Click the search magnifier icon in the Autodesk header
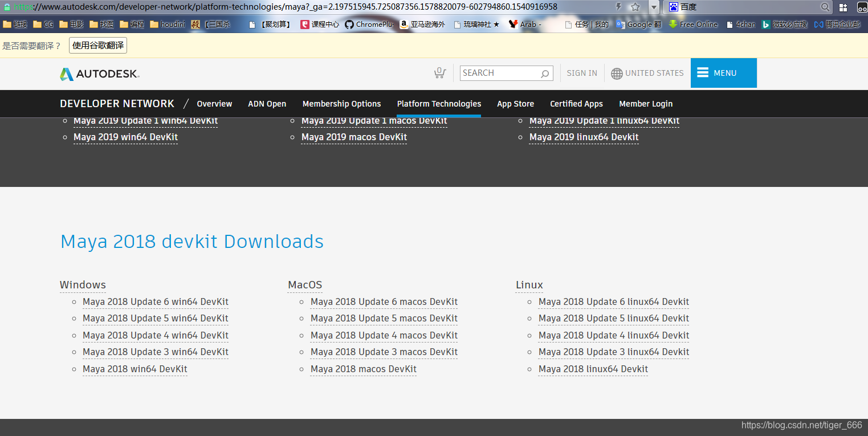This screenshot has width=868, height=436. [x=545, y=74]
